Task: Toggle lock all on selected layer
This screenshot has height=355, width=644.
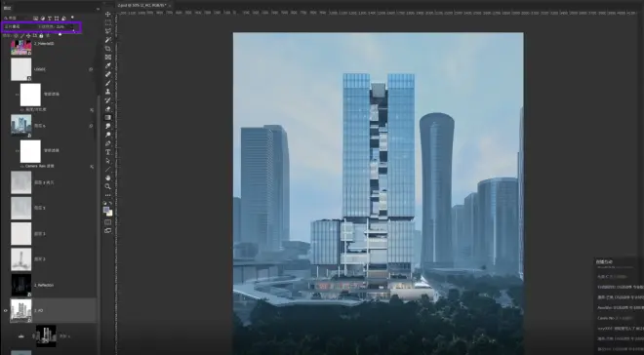Action: [x=41, y=36]
